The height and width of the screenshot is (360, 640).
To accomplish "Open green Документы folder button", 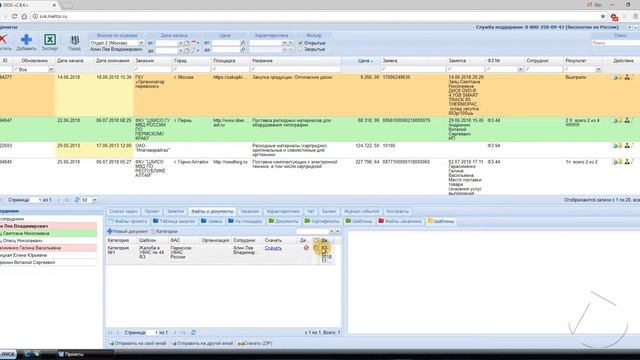I will 283,221.
